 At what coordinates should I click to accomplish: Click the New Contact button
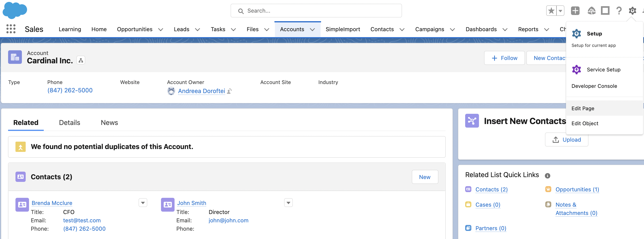[x=546, y=58]
